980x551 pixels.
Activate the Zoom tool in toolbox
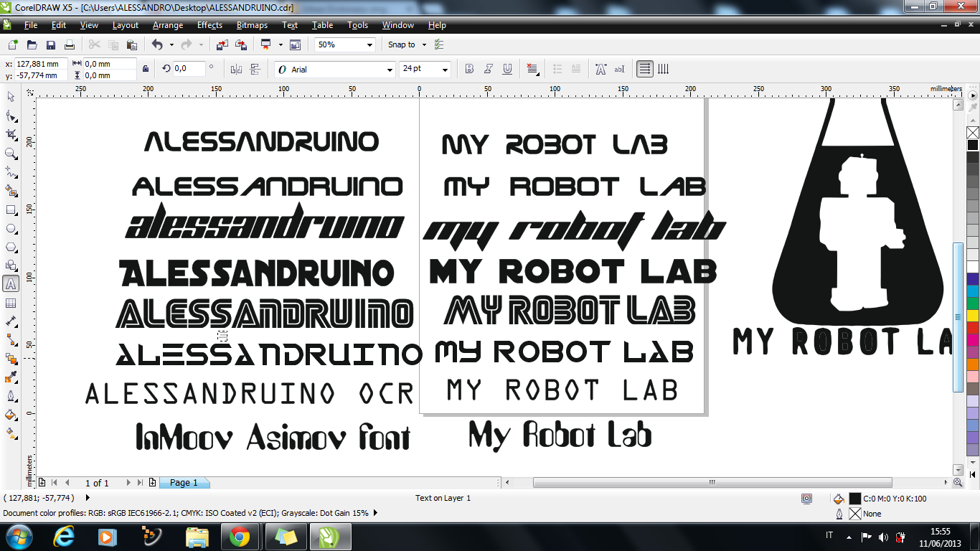(11, 153)
